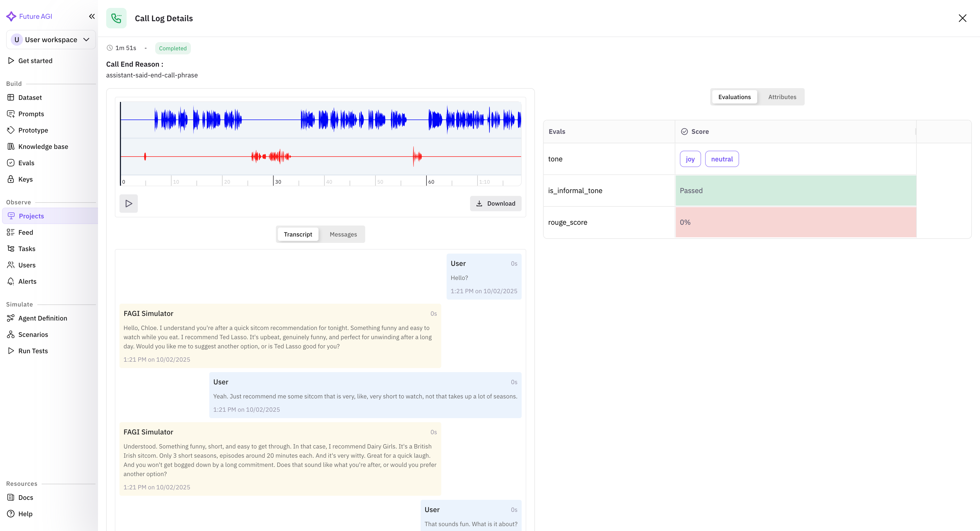Open Agent Definition
The height and width of the screenshot is (531, 980).
pos(42,318)
